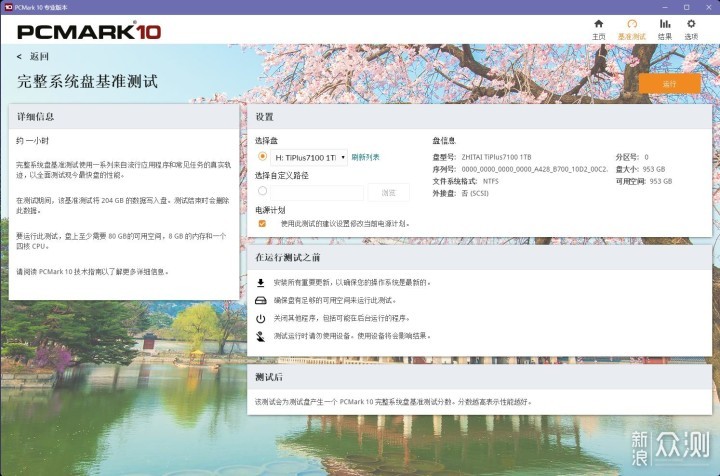
Task: Close the PCMark 10 window
Action: pos(709,7)
